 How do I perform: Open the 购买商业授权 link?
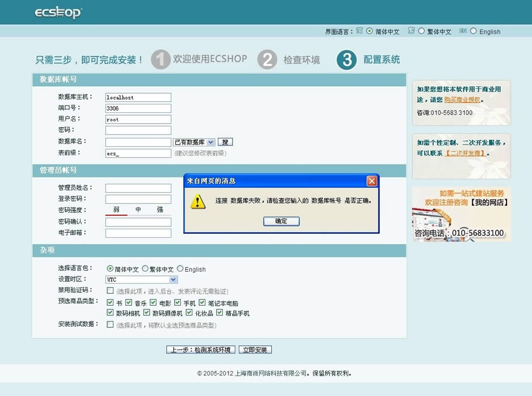pyautogui.click(x=462, y=100)
